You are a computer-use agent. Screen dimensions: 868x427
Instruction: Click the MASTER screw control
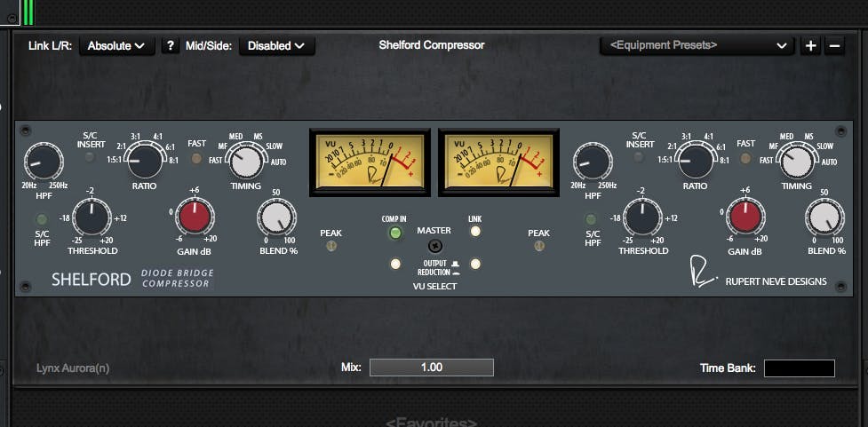point(434,246)
